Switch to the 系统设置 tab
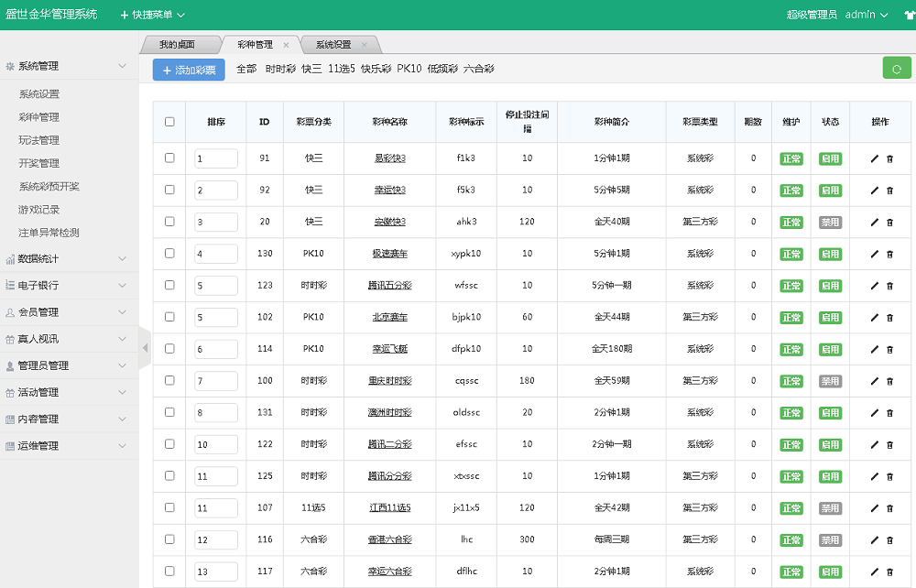Image resolution: width=916 pixels, height=588 pixels. pos(333,44)
